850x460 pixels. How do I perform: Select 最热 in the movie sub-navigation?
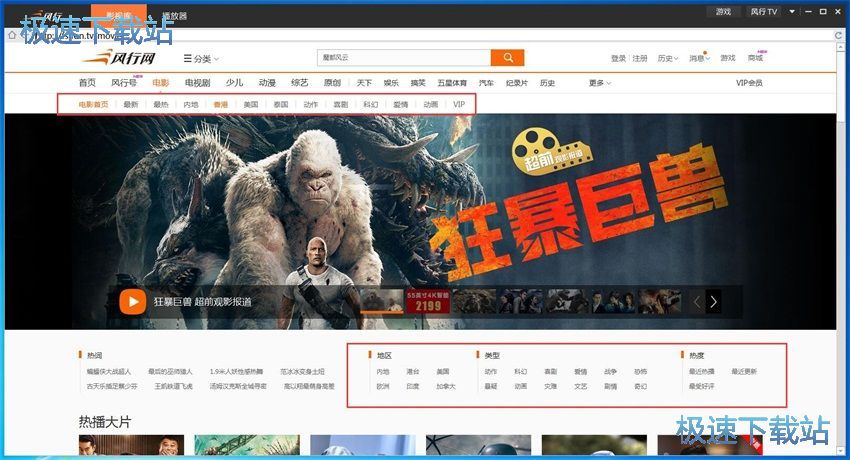161,105
